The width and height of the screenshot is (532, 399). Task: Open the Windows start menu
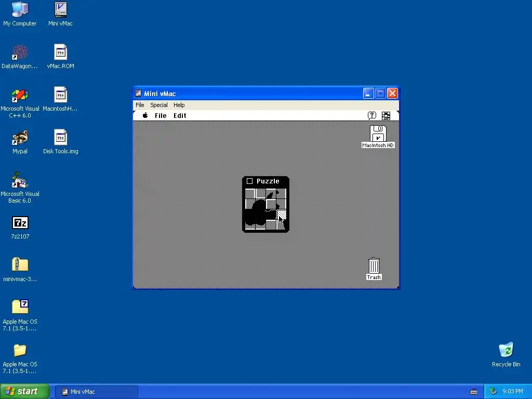coord(24,391)
